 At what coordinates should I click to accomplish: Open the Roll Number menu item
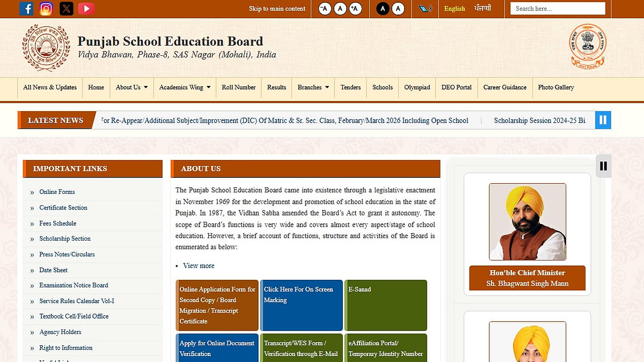click(239, 87)
